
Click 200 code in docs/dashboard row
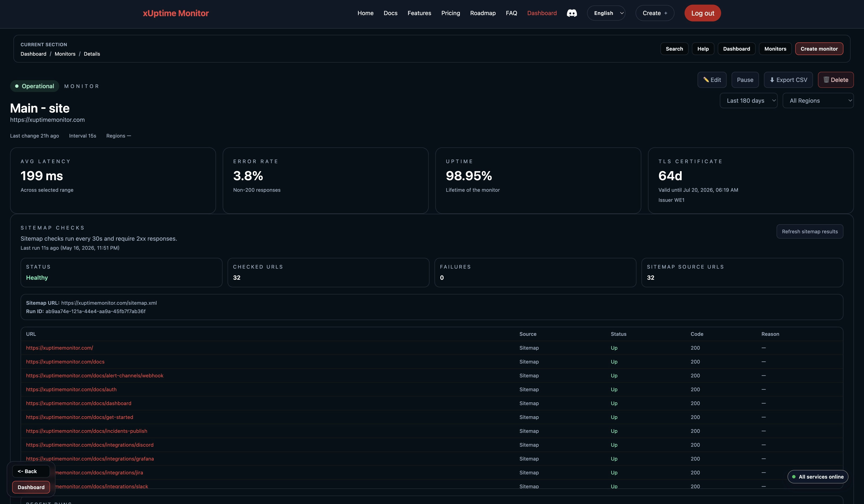(x=695, y=403)
